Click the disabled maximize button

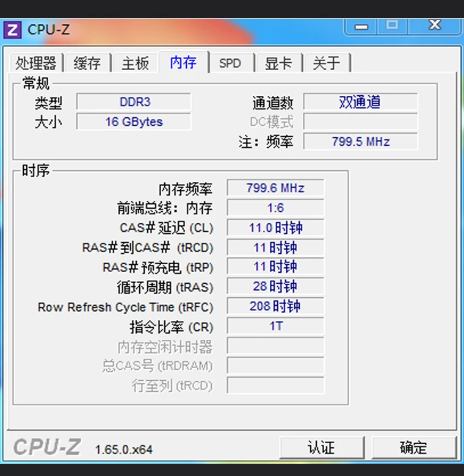[x=393, y=26]
